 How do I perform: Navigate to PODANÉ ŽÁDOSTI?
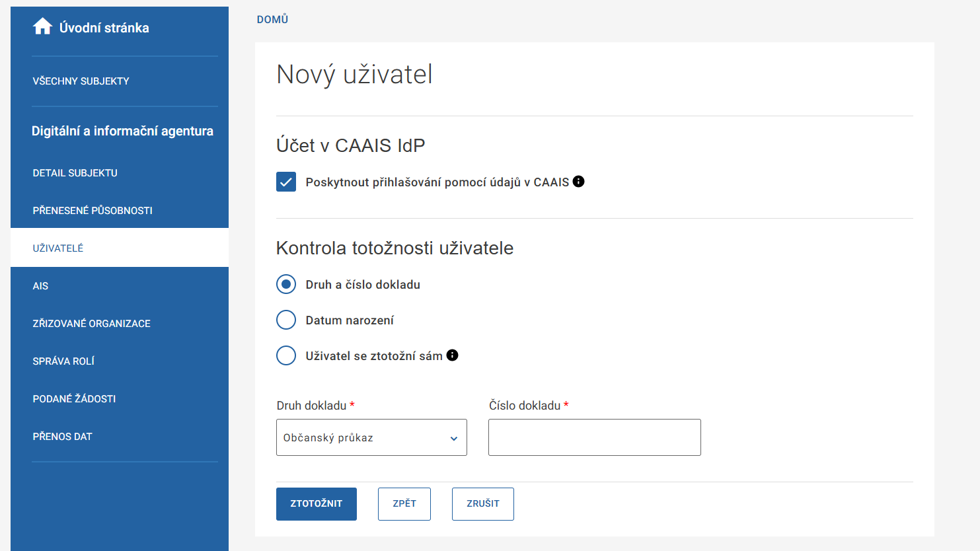click(74, 399)
